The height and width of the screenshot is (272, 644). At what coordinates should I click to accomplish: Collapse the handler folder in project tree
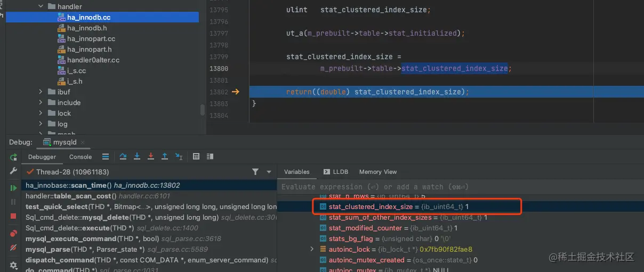coord(41,6)
